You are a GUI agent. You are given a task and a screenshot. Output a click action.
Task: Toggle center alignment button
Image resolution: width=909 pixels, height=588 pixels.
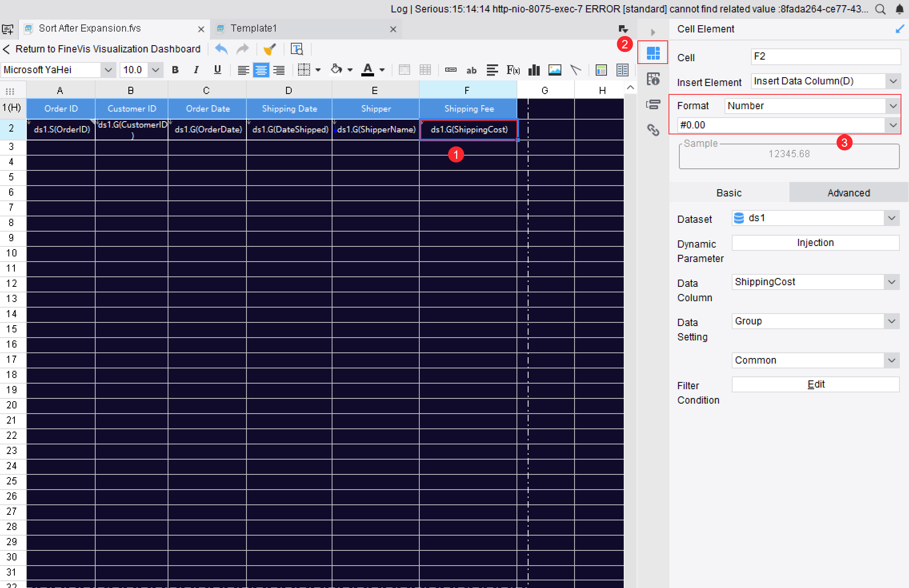[261, 70]
